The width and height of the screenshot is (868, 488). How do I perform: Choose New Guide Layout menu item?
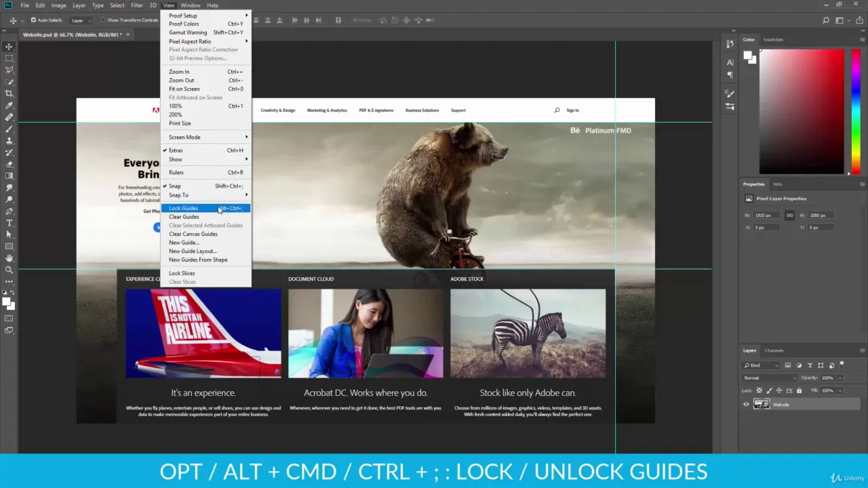(x=206, y=251)
